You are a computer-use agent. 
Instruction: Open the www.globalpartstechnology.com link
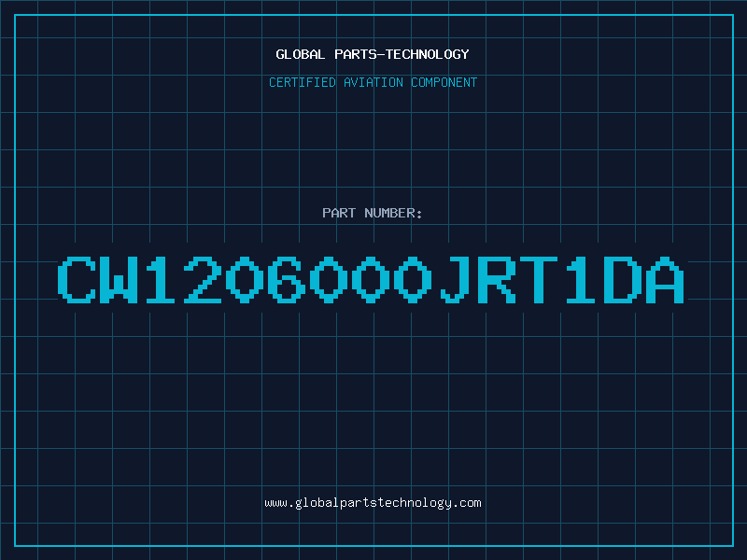tap(373, 503)
